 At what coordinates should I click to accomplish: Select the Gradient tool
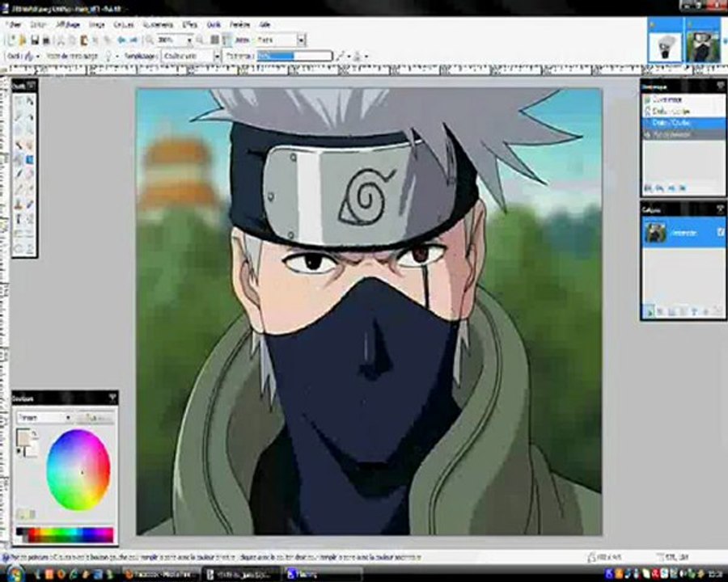click(x=30, y=160)
